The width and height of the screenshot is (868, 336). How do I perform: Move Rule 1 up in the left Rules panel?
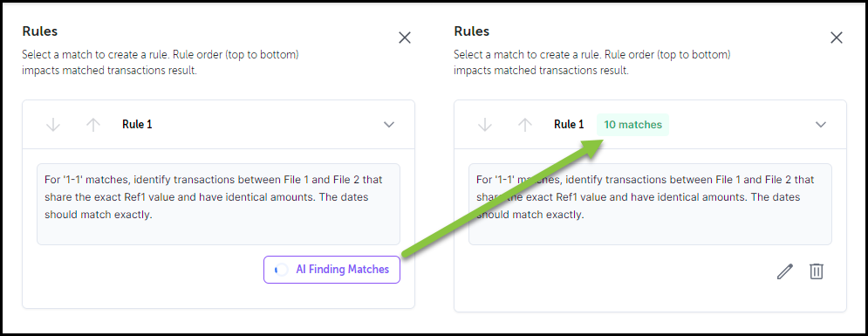(93, 125)
